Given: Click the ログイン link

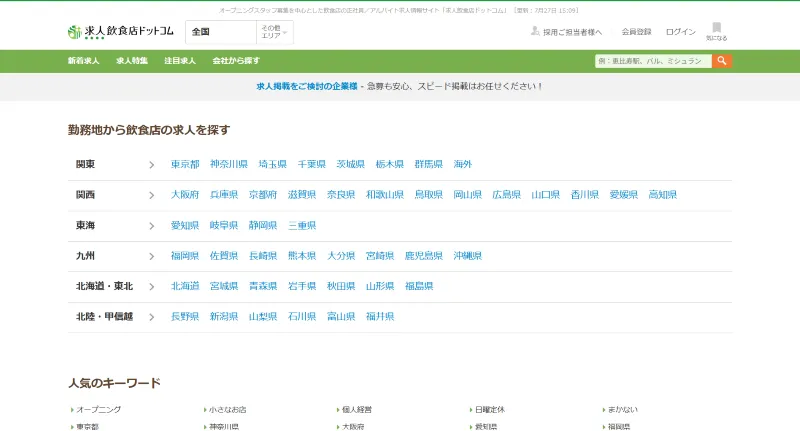Looking at the screenshot, I should [681, 32].
